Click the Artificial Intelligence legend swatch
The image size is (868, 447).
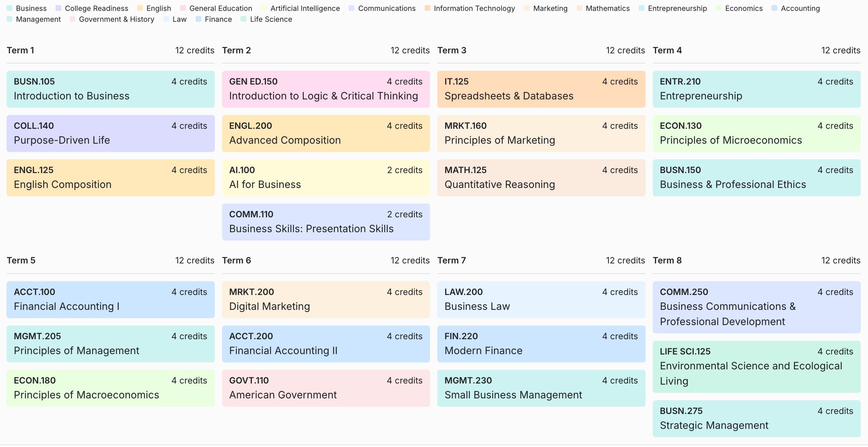tap(264, 8)
